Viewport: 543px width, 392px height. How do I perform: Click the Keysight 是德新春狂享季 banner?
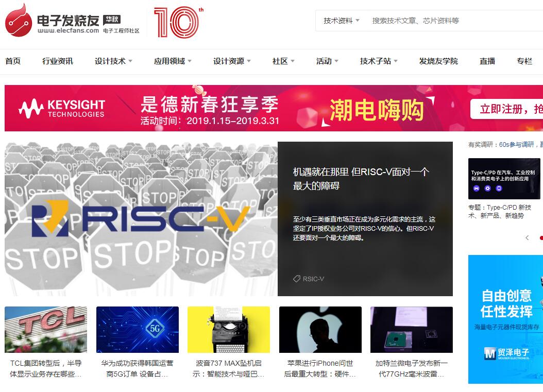pos(274,108)
